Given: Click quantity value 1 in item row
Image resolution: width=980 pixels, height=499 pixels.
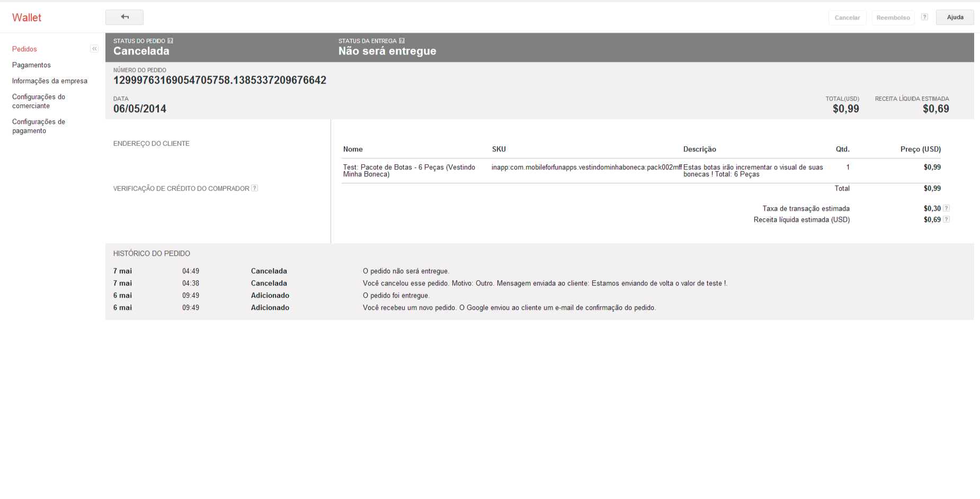Looking at the screenshot, I should click(x=848, y=167).
